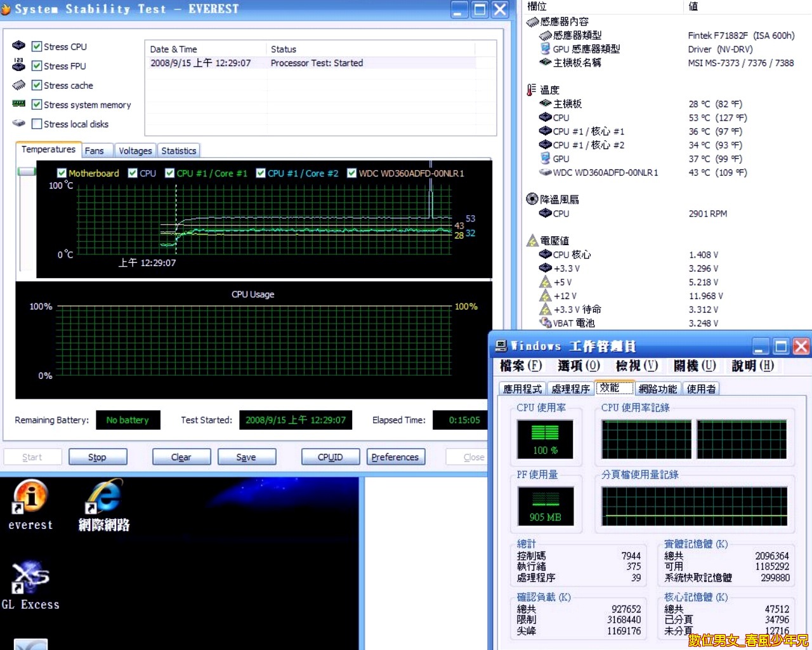Viewport: 812px width, 650px height.
Task: Toggle WDC WD360ADFD graph checkbox
Action: coord(351,173)
